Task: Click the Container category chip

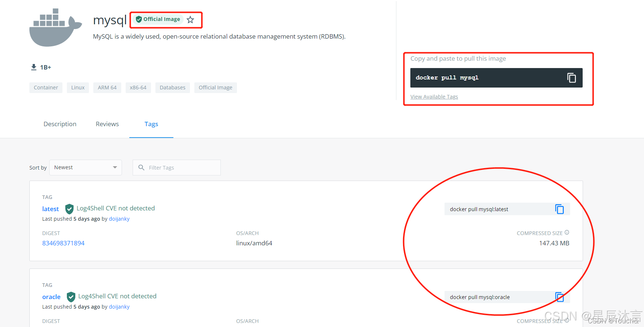Action: pos(46,88)
